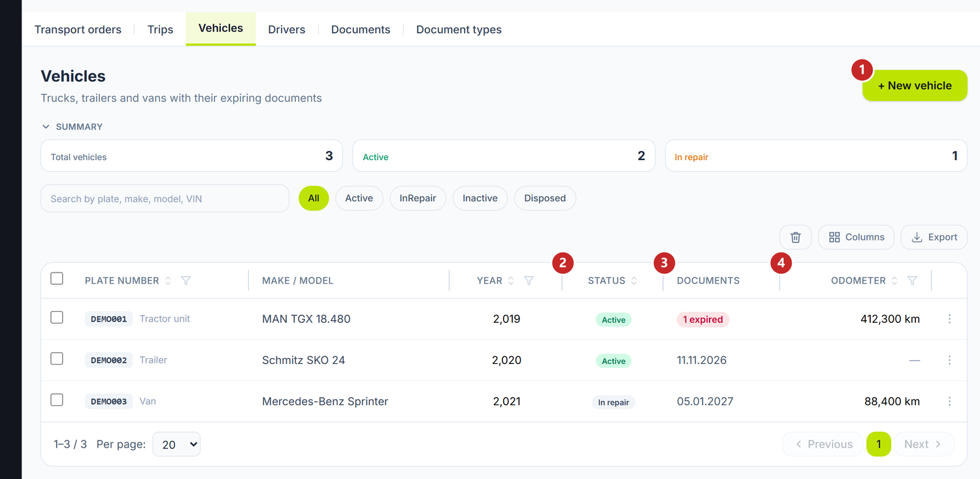Go to the Drivers tab

coord(287,29)
